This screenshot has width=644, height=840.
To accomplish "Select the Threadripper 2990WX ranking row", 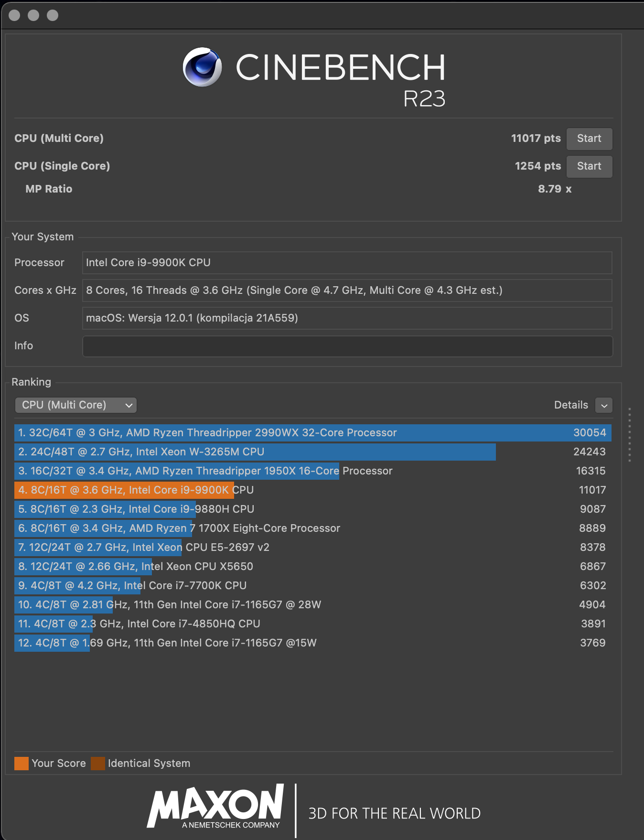I will 313,433.
